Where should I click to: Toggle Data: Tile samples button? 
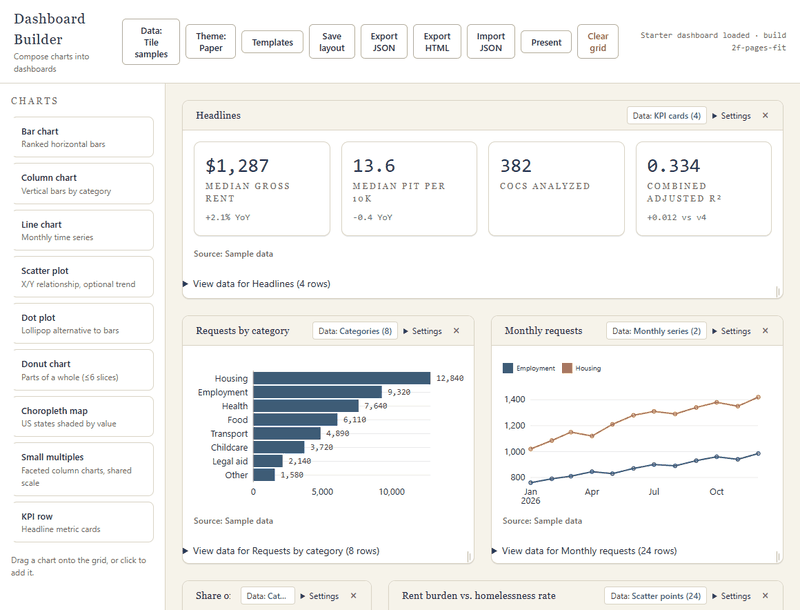(x=151, y=42)
